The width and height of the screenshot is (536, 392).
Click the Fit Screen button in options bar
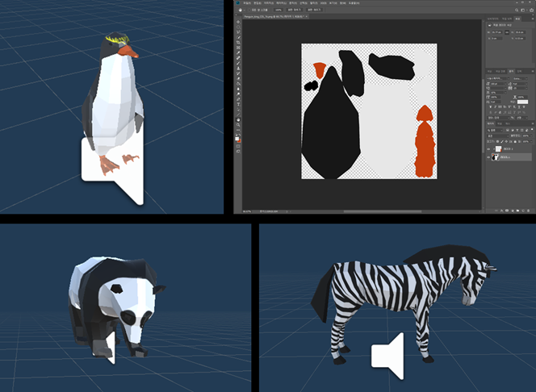(295, 10)
